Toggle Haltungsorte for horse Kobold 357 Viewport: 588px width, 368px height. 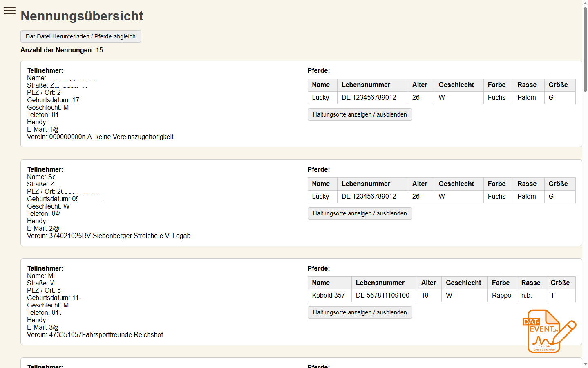pos(359,312)
